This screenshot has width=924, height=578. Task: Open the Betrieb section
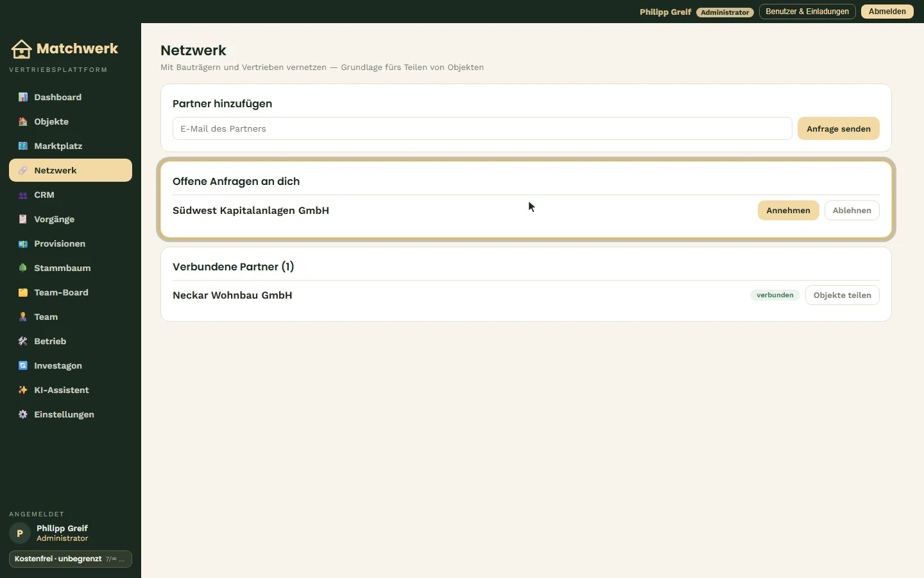71,341
